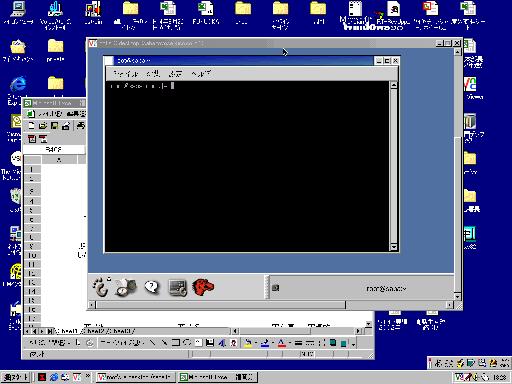Open the GNOME foot main menu
This screenshot has width=512, height=384.
pos(102,287)
